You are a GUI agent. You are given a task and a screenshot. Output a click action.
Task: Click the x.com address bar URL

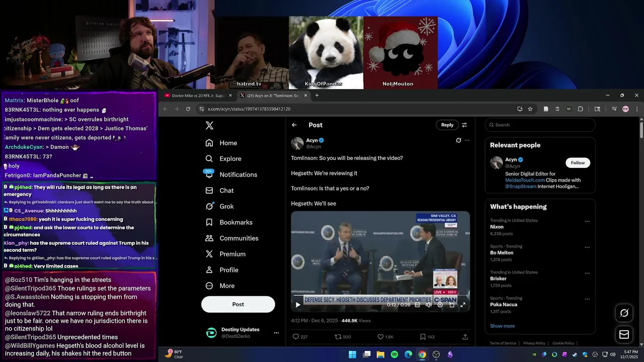(x=249, y=109)
